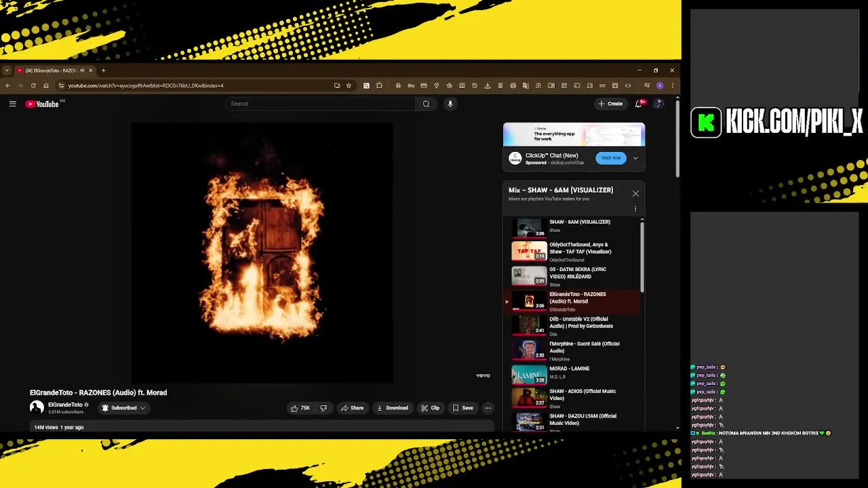Dislike the video with thumbs down
The width and height of the screenshot is (868, 488).
323,408
